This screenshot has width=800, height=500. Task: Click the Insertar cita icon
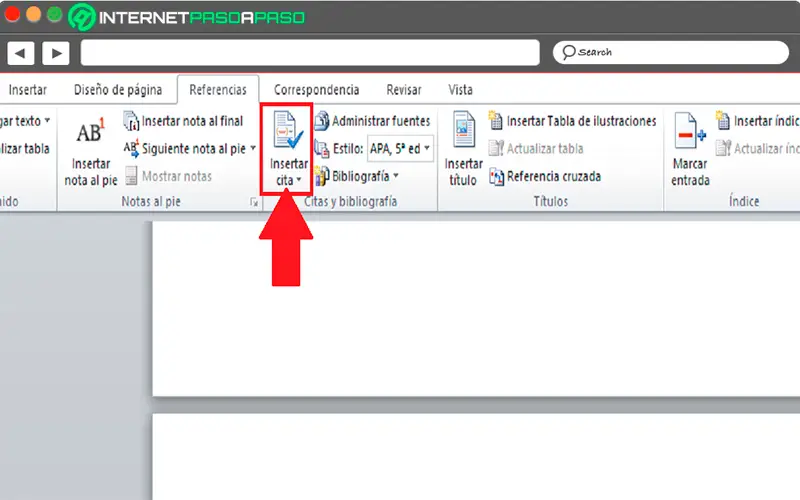pyautogui.click(x=288, y=131)
